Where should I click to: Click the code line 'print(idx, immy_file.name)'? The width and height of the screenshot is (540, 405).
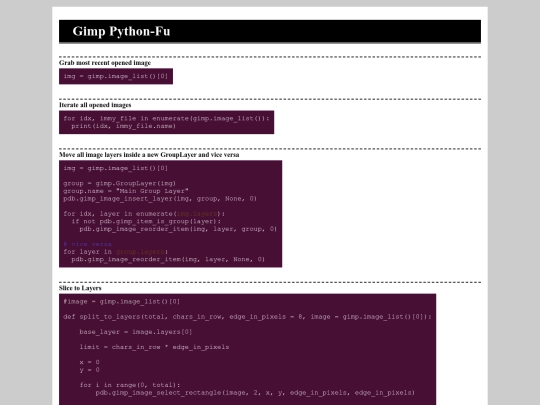124,126
